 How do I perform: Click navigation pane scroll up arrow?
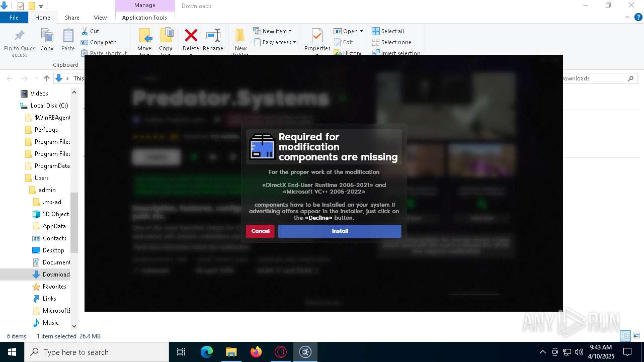click(74, 92)
